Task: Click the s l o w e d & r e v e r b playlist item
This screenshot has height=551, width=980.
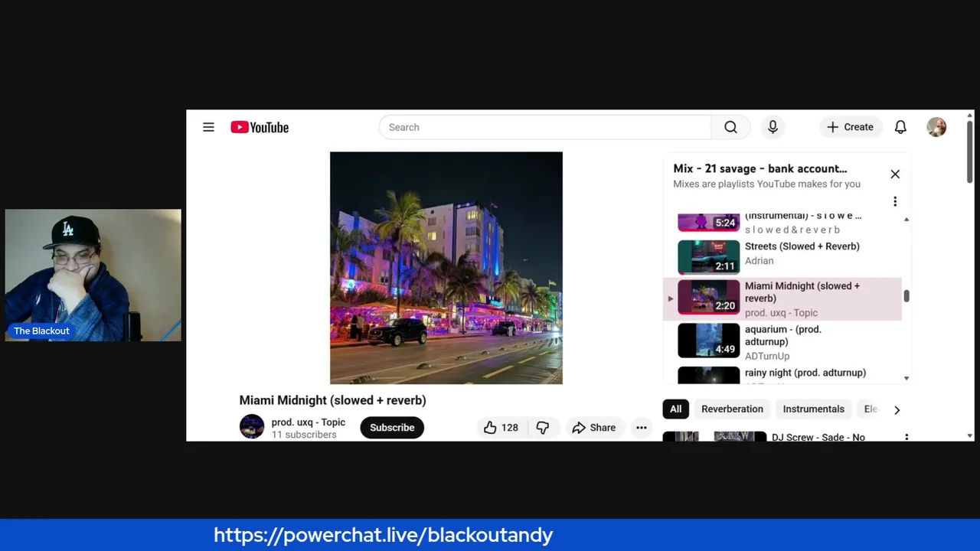Action: 782,223
